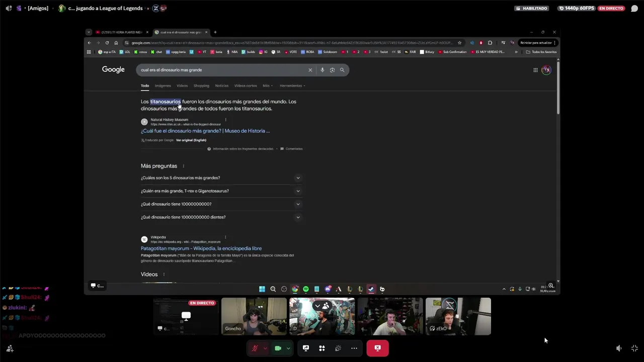Switch to the Shopping tab

201,85
